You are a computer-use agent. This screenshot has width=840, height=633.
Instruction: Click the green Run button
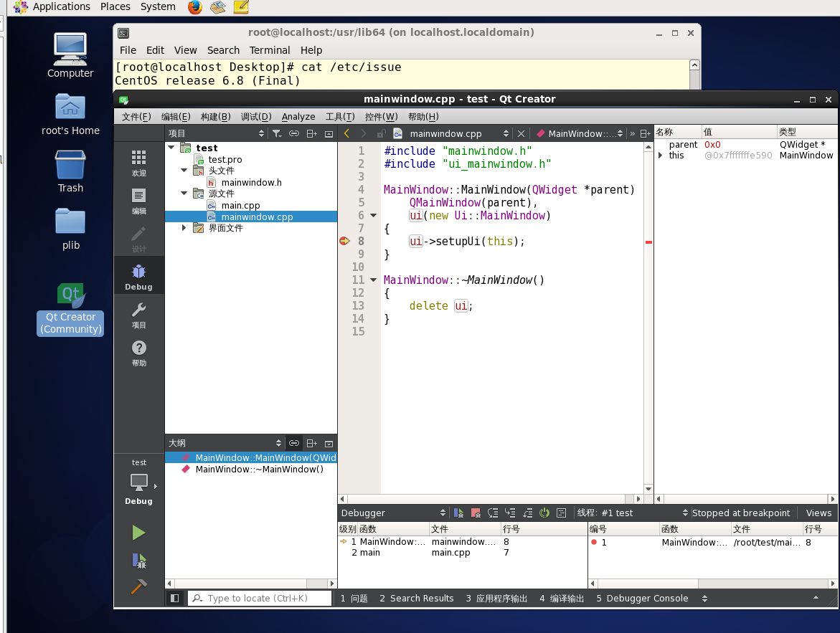tap(138, 533)
